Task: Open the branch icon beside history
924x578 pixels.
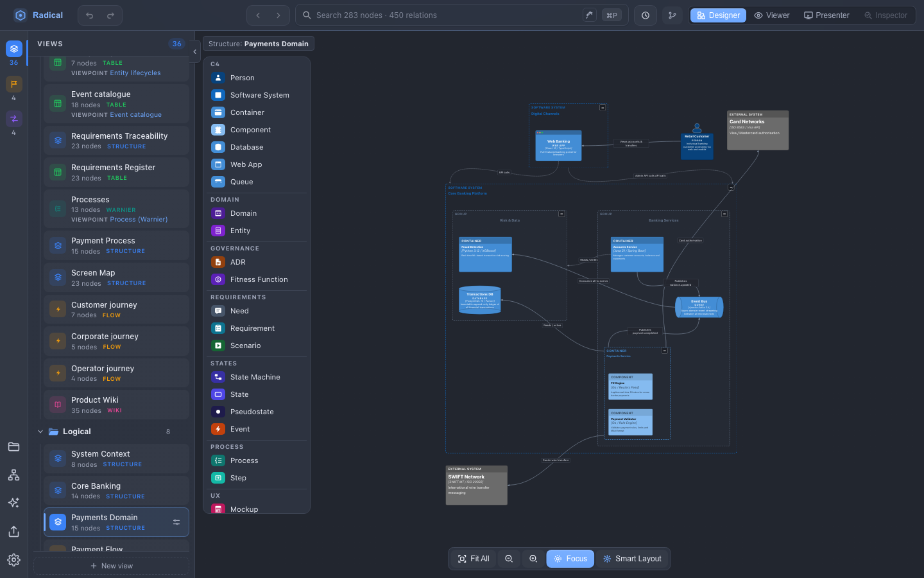Action: (x=672, y=15)
